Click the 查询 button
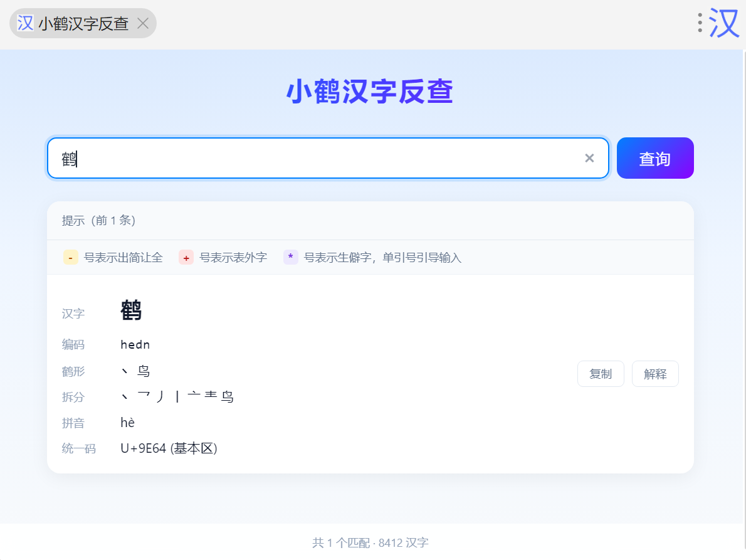 pos(655,158)
